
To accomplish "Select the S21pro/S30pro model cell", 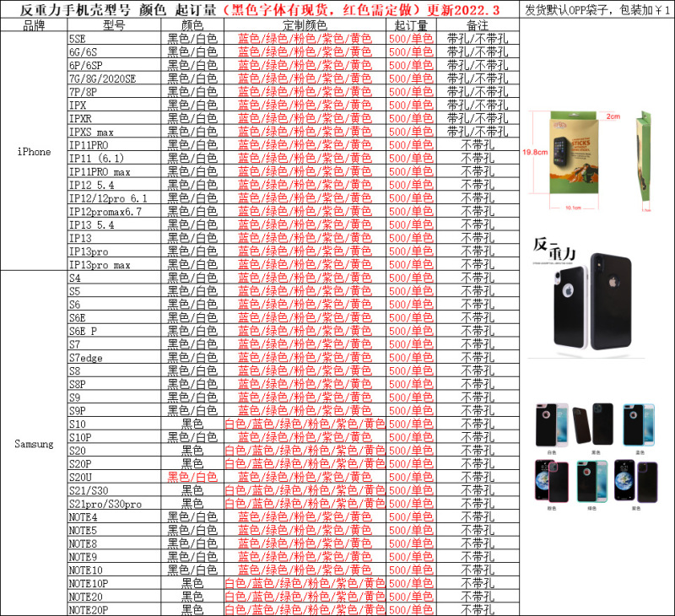I will 114,504.
